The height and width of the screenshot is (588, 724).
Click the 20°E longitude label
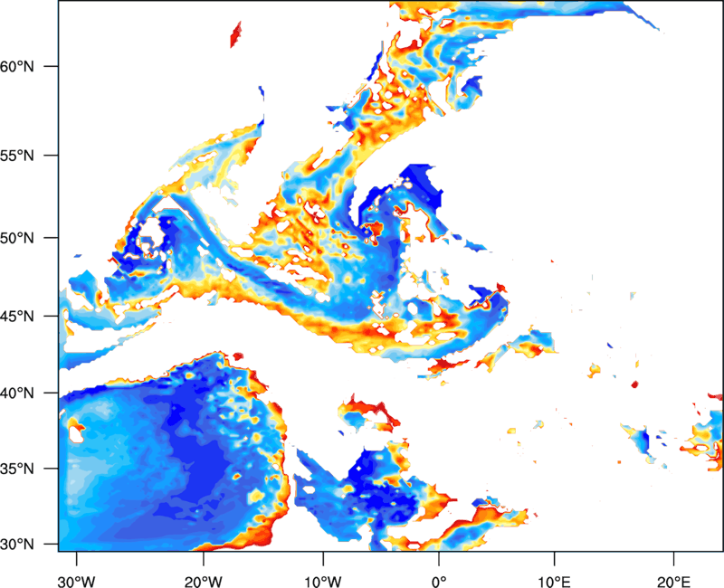(673, 582)
